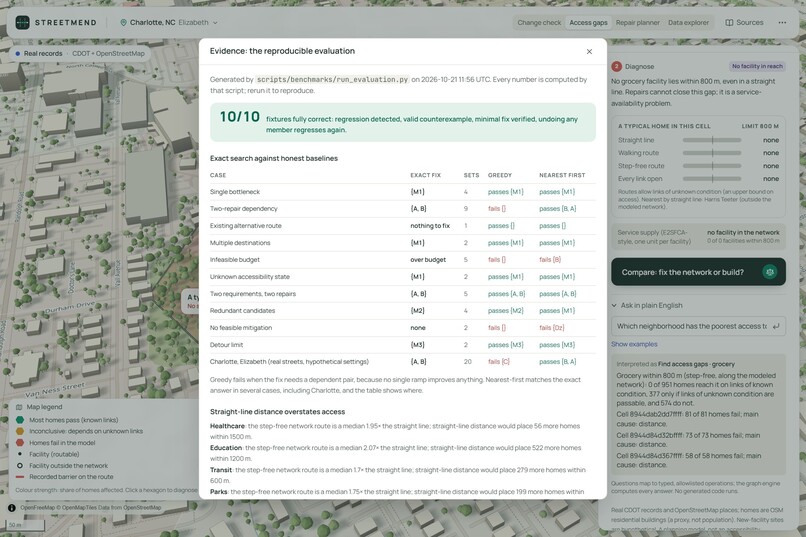Viewport: 806px width, 537px height.
Task: Click the Recorded barrier legend line marker
Action: tap(20, 477)
